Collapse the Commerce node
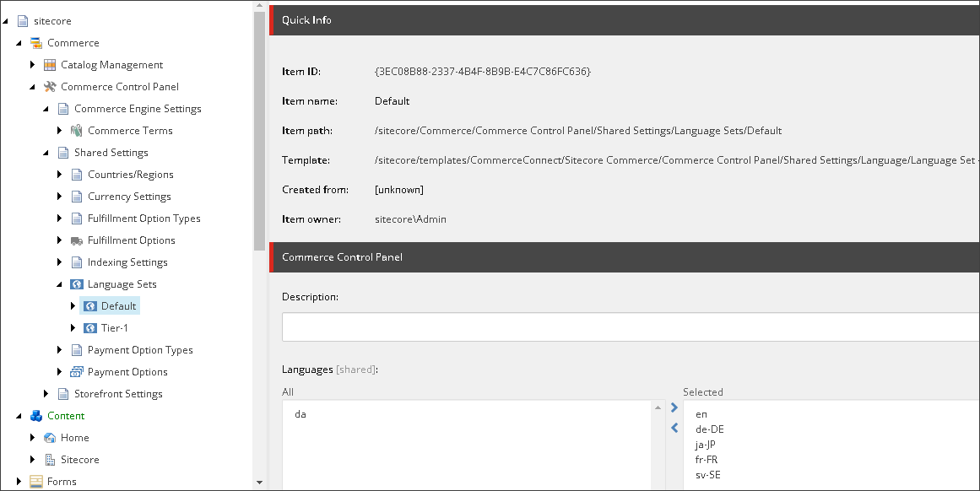Image resolution: width=980 pixels, height=491 pixels. pos(19,43)
